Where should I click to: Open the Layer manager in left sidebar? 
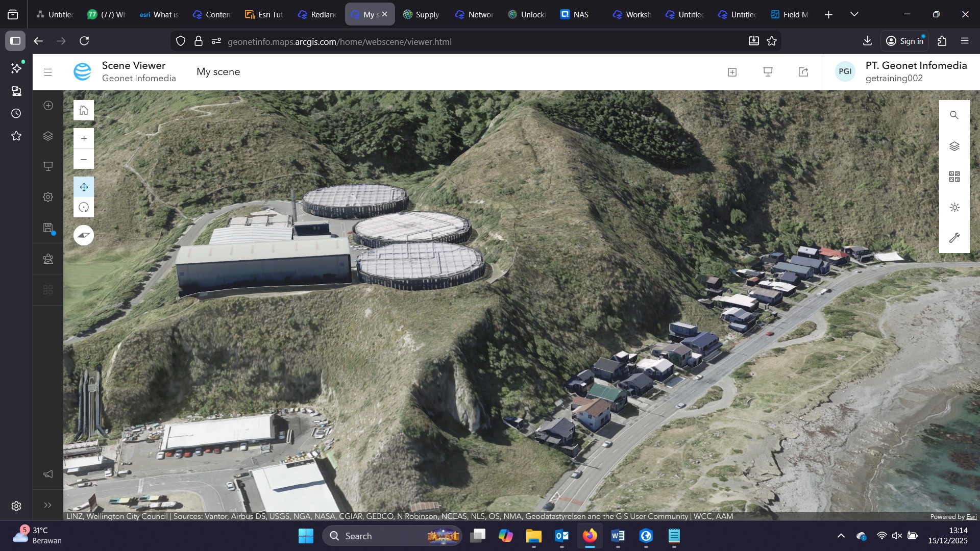tap(48, 136)
